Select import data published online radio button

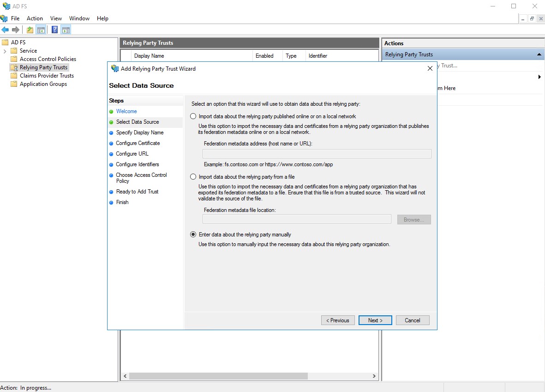tap(193, 116)
